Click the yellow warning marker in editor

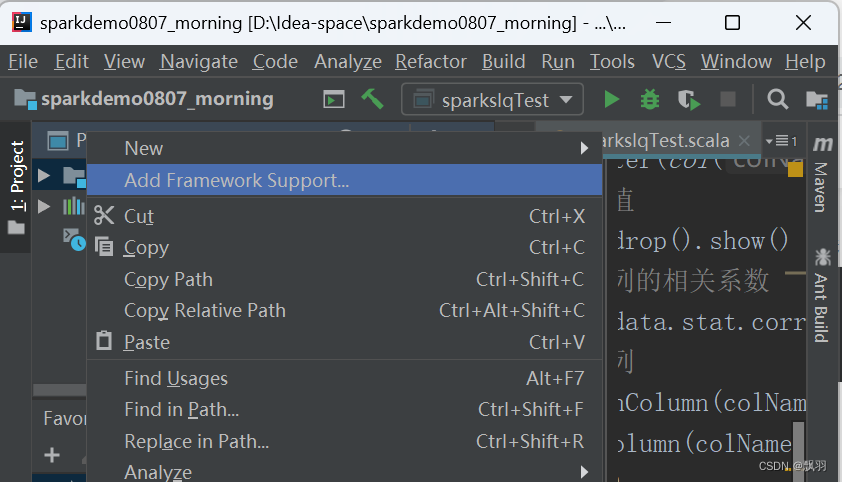(x=795, y=170)
